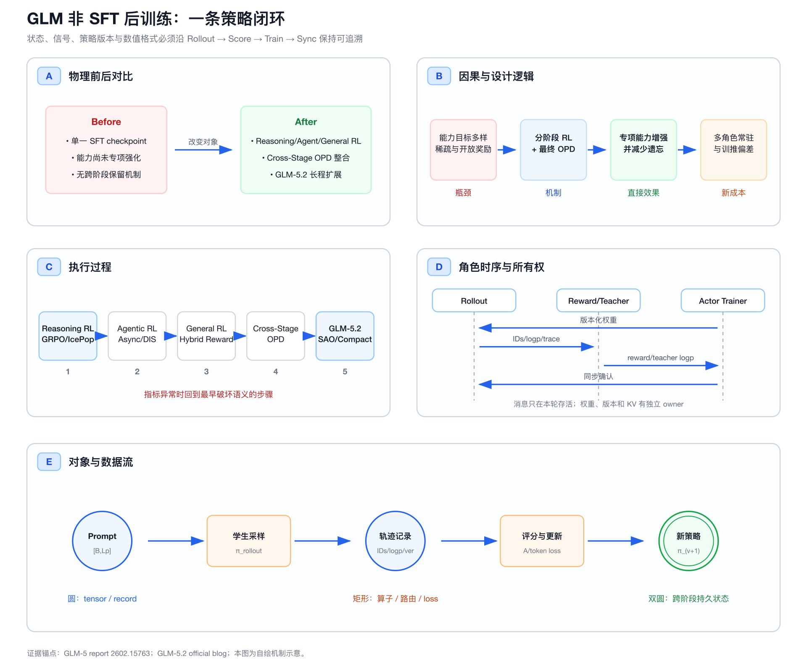Click the red Before box
This screenshot has width=807, height=672.
[106, 150]
